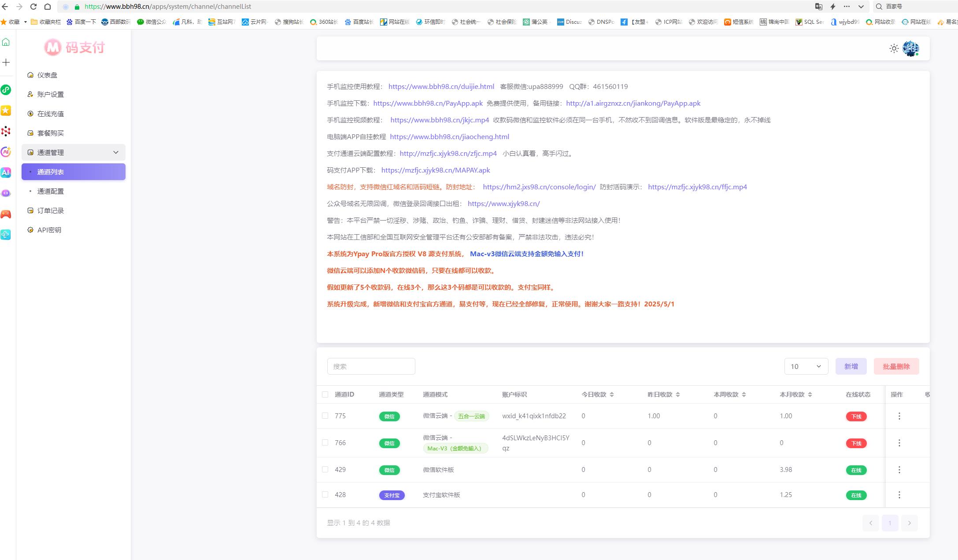Open the page size dropdown showing 10
958x560 pixels.
(806, 366)
